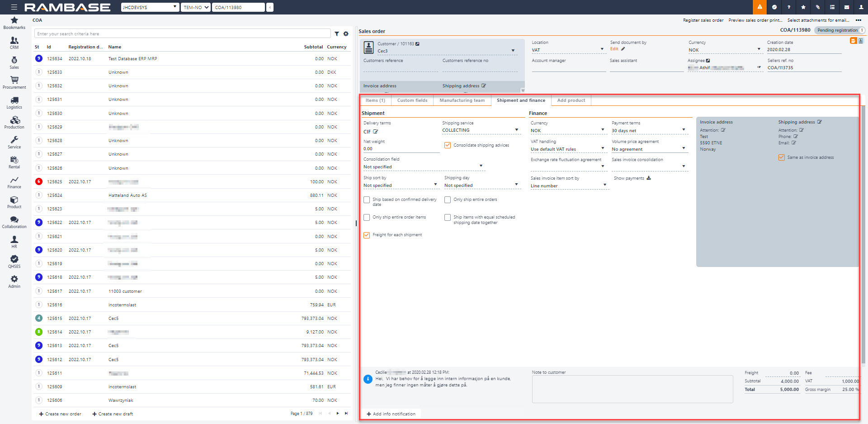Click the alert warning triangle icon
This screenshot has height=424, width=868.
(759, 7)
